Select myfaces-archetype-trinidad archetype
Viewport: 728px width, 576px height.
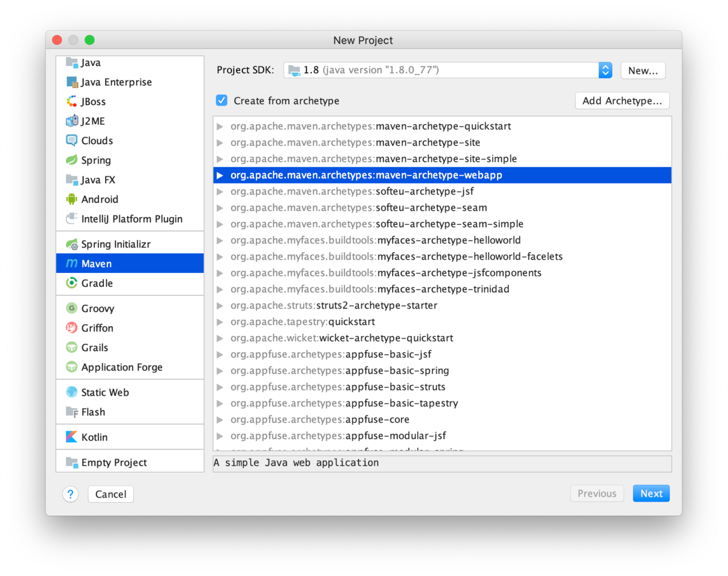[442, 289]
